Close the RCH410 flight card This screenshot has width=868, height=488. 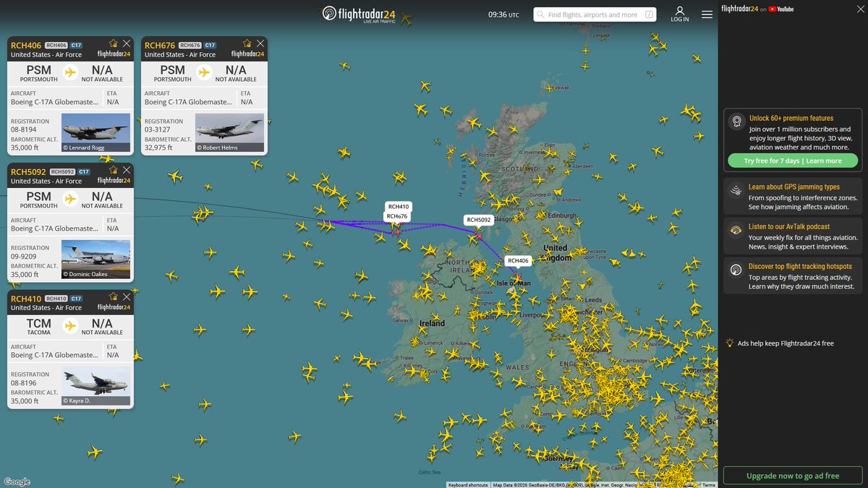click(127, 296)
